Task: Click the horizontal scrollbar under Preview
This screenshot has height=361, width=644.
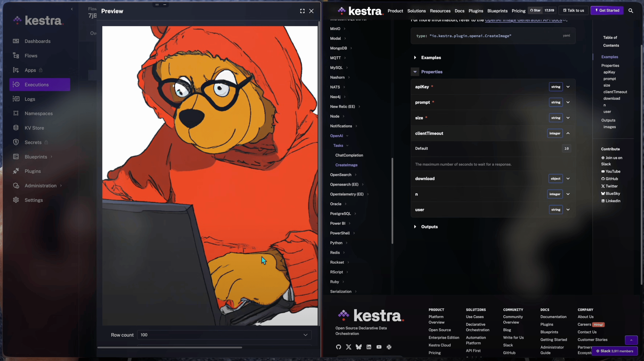Action: coord(170,348)
